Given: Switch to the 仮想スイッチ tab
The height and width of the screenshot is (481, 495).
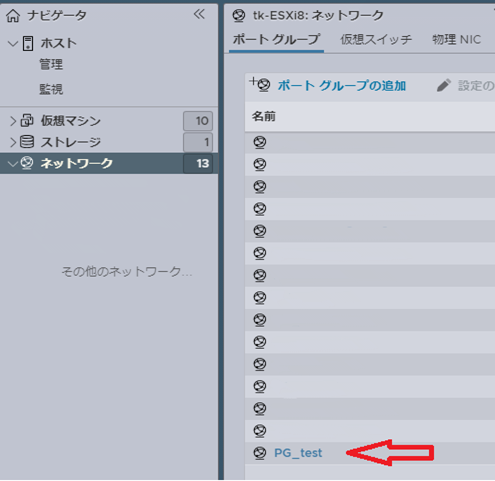Looking at the screenshot, I should click(376, 40).
